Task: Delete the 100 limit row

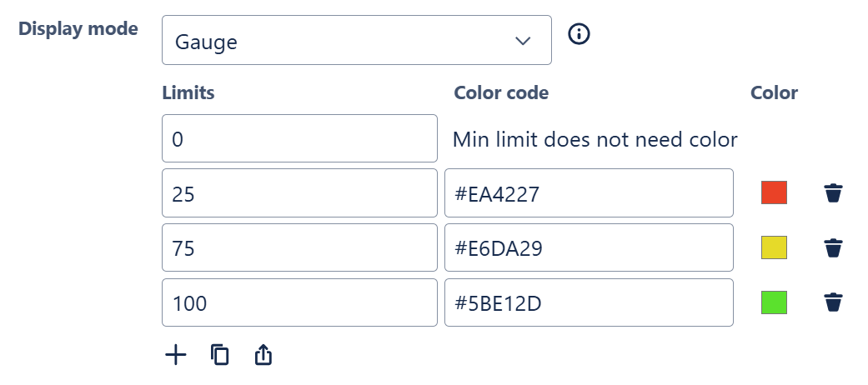Action: point(832,302)
